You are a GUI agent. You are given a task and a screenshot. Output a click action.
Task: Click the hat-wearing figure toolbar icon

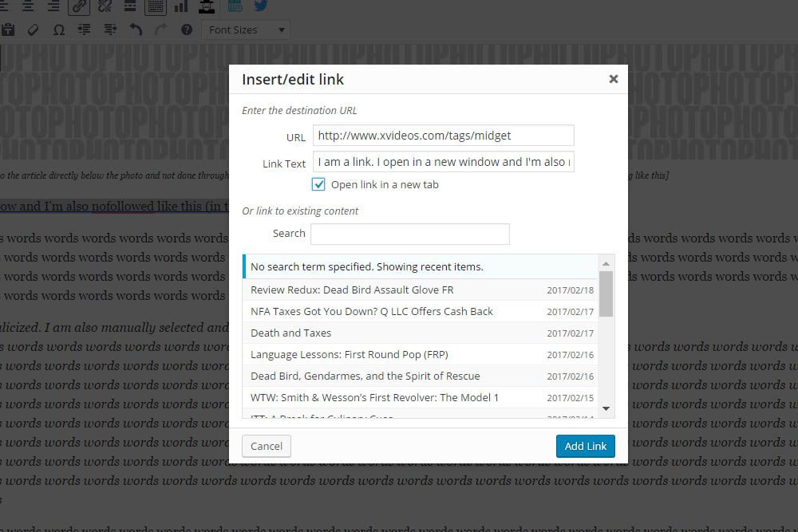point(207,6)
